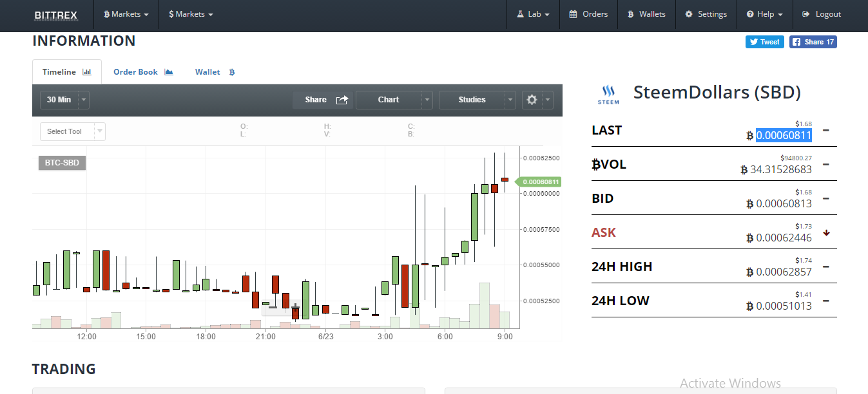Expand the 30 Min interval dropdown arrow
This screenshot has height=394, width=868.
pyautogui.click(x=84, y=100)
